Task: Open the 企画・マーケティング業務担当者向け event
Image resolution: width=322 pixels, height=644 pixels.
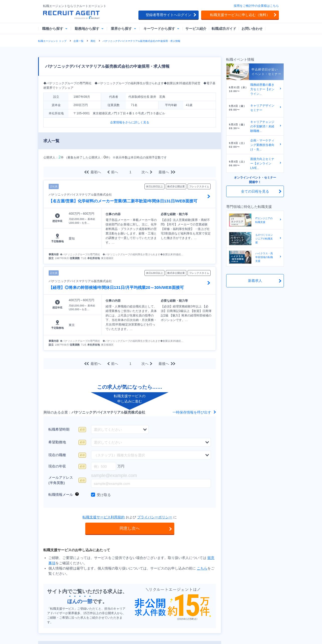Action: coord(262,145)
